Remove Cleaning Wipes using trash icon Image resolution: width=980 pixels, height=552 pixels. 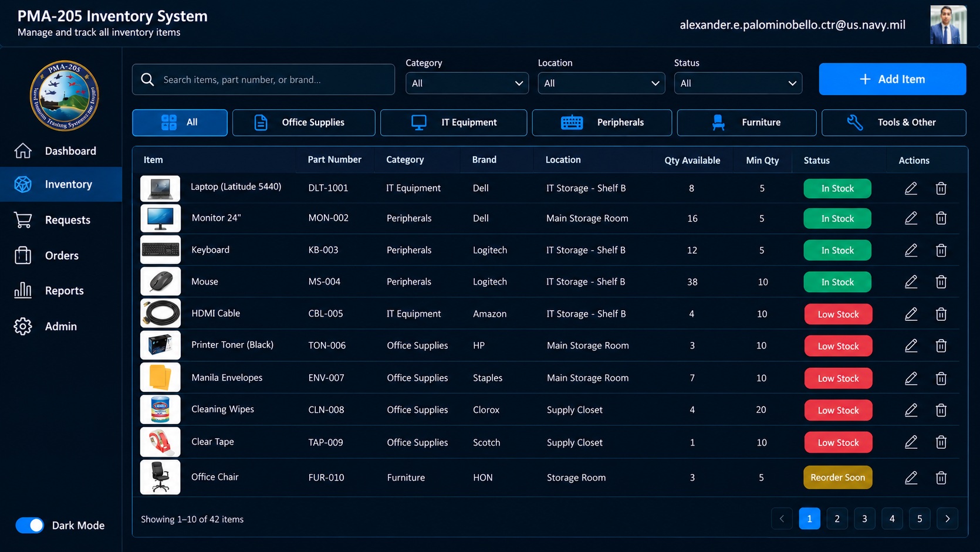pyautogui.click(x=941, y=410)
